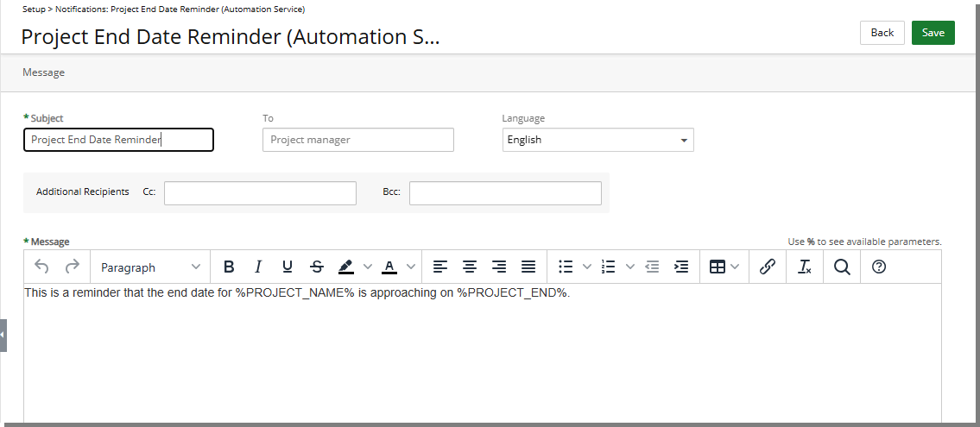
Task: Apply text font color
Action: 389,267
